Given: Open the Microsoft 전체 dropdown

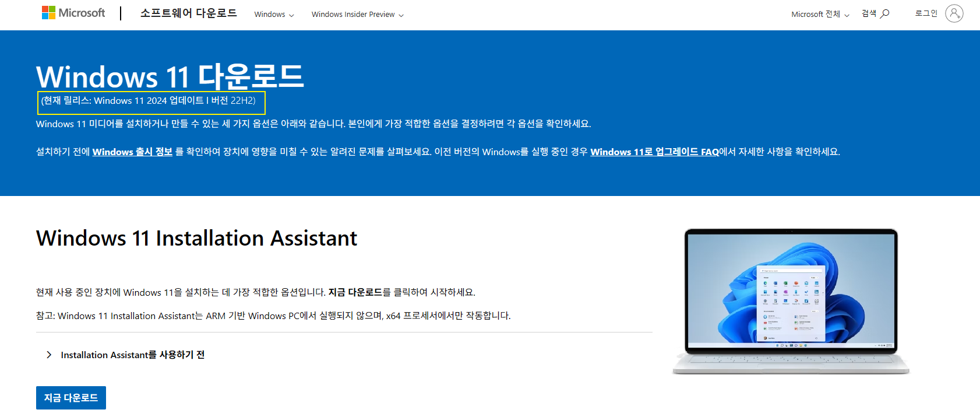Looking at the screenshot, I should (820, 14).
